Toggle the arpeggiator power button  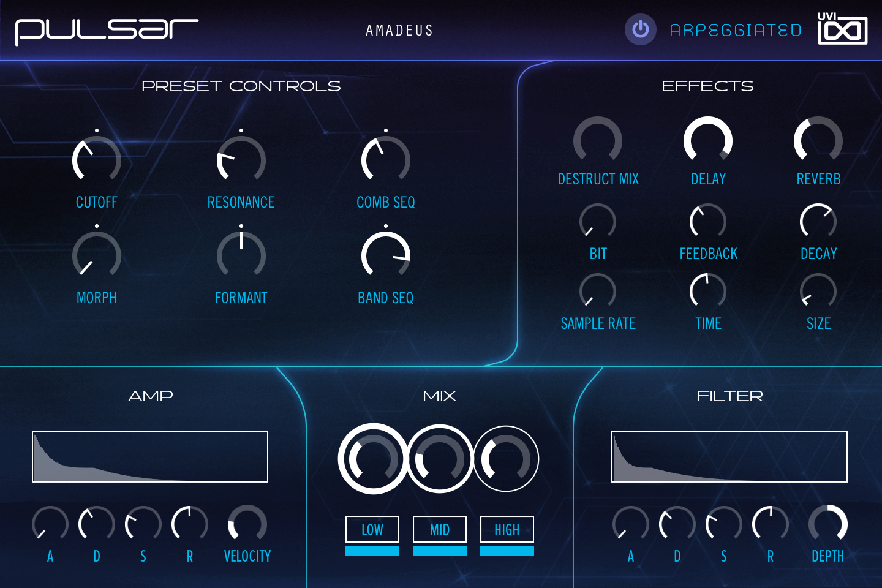pyautogui.click(x=640, y=29)
